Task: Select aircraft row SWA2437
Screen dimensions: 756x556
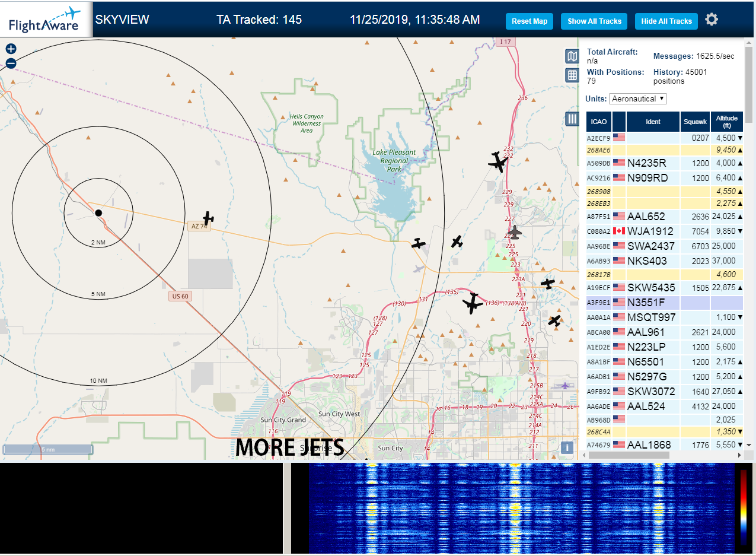Action: point(665,246)
